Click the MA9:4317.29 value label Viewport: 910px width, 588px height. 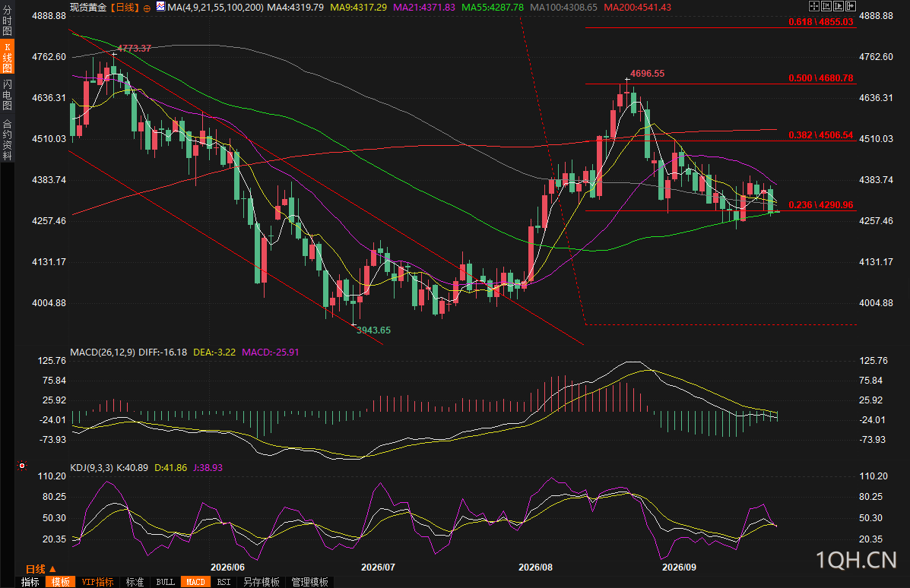[x=358, y=7]
